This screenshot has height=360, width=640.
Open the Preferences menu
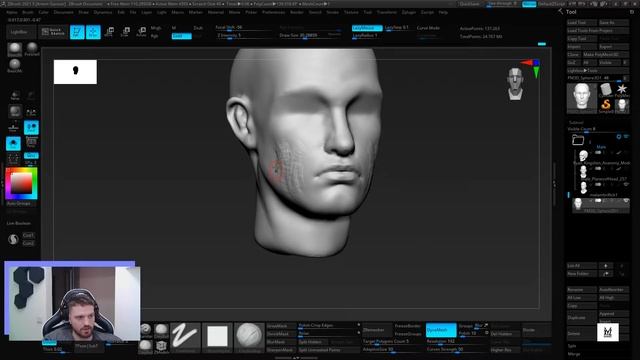click(x=273, y=12)
